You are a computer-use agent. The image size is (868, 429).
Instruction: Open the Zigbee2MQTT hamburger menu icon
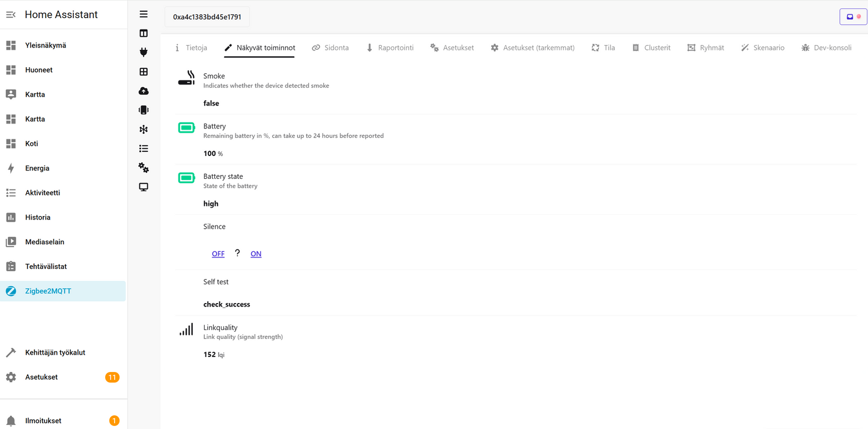click(144, 14)
